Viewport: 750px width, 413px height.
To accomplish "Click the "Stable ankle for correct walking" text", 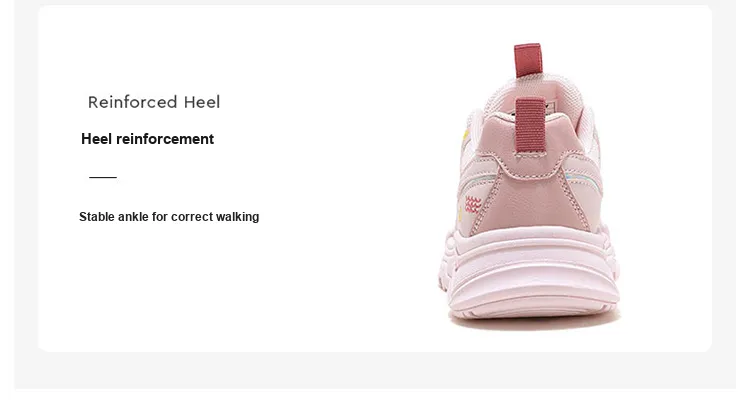I will point(169,217).
